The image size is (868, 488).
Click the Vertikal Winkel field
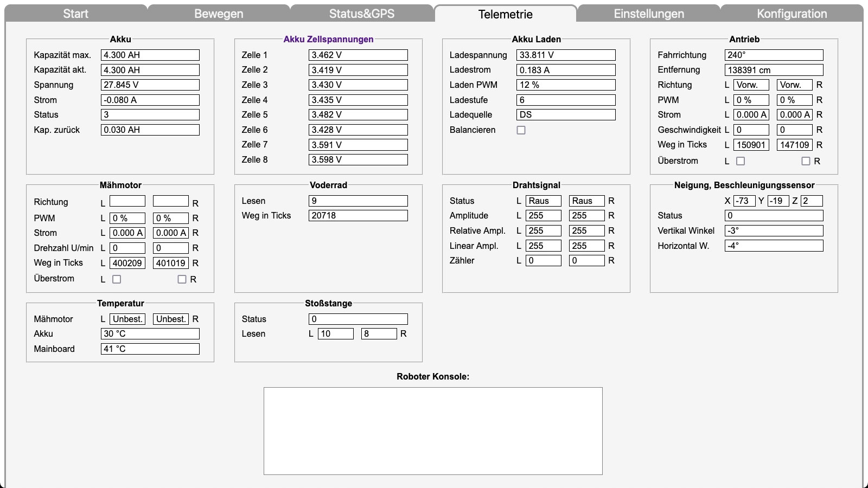click(774, 230)
